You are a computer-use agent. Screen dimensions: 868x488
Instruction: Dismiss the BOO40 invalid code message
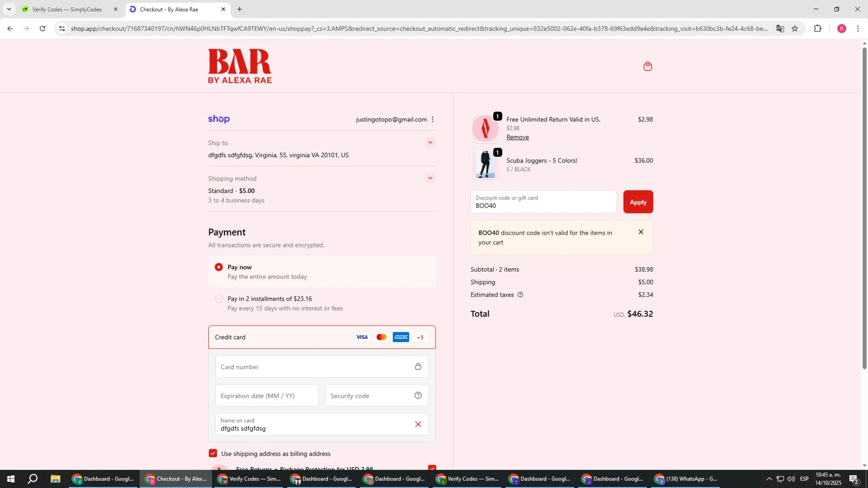641,232
